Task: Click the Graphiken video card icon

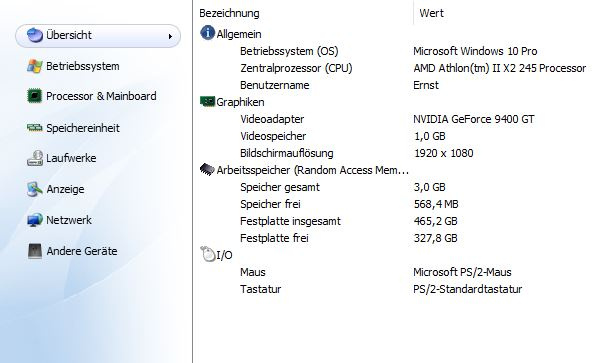Action: click(x=207, y=102)
